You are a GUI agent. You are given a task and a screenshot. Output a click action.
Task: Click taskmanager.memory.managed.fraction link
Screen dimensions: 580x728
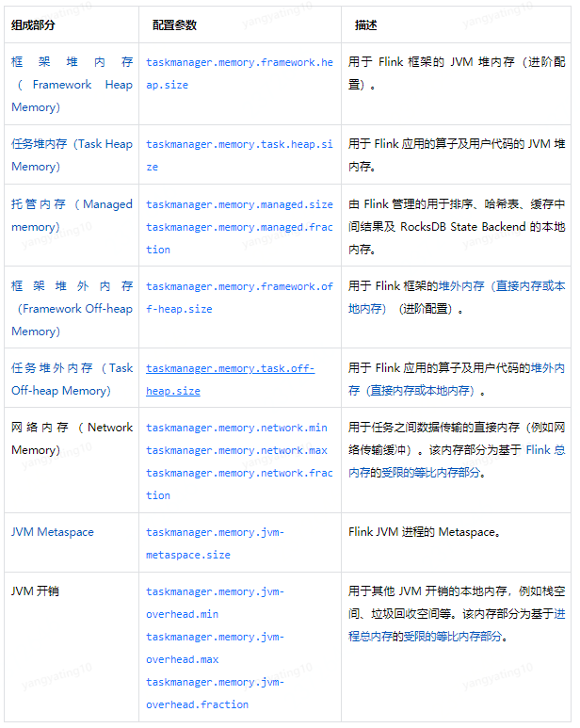(x=239, y=238)
